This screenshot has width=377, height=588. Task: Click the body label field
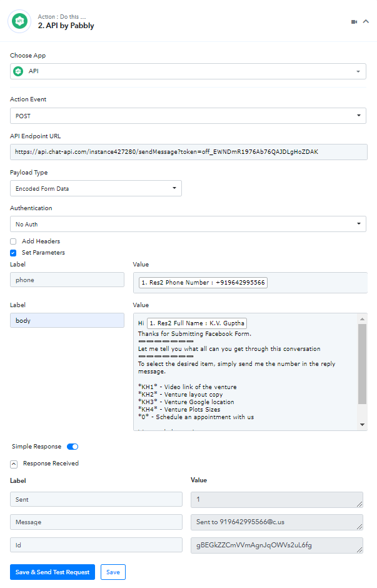(67, 320)
